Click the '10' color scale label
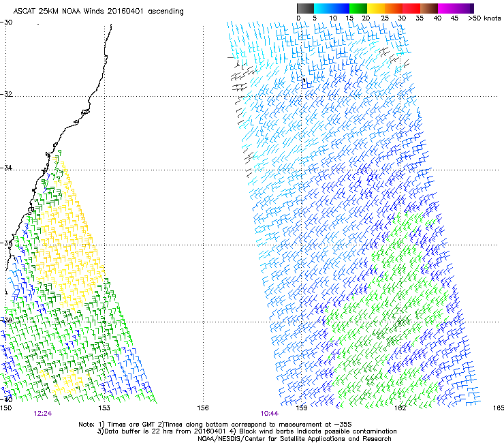Image resolution: width=504 pixels, height=443 pixels. click(x=333, y=18)
